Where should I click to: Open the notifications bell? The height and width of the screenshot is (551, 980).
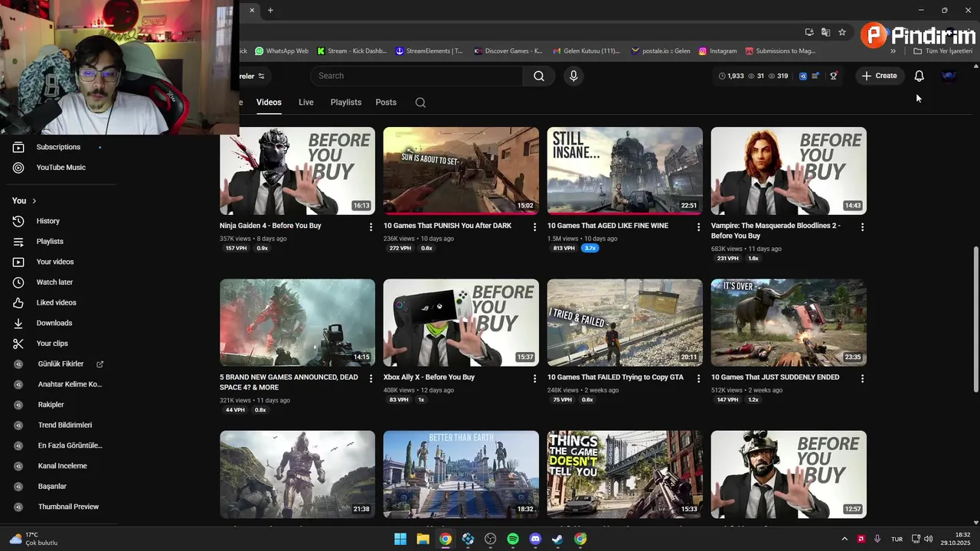click(x=919, y=76)
